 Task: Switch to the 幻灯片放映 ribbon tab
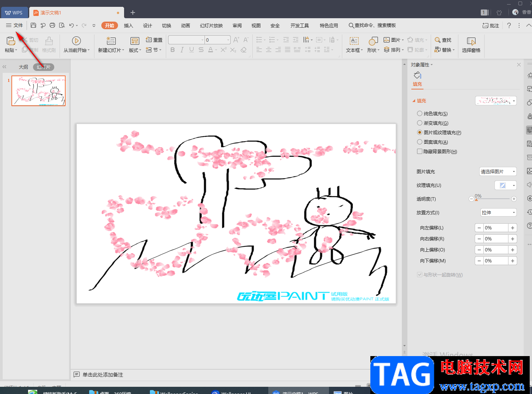(211, 25)
